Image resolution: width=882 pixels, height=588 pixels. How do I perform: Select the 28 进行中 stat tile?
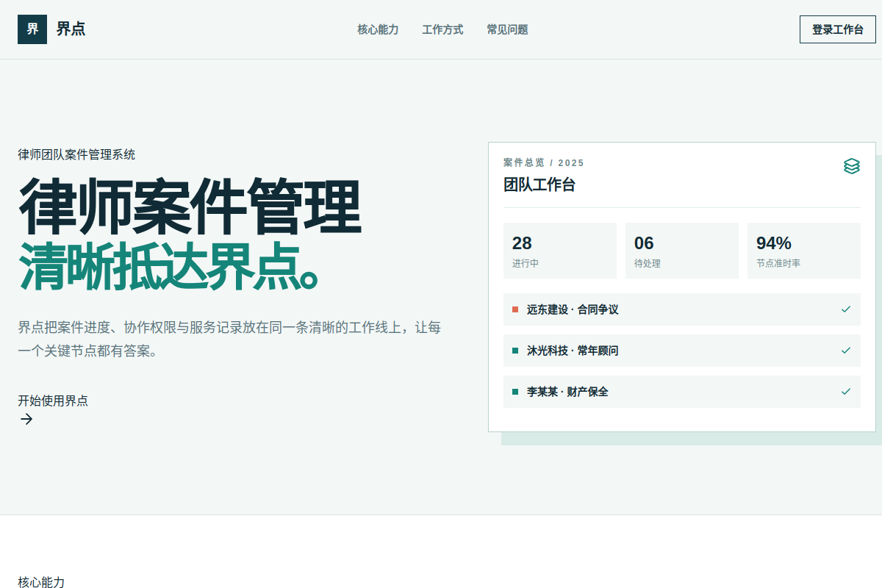[560, 251]
